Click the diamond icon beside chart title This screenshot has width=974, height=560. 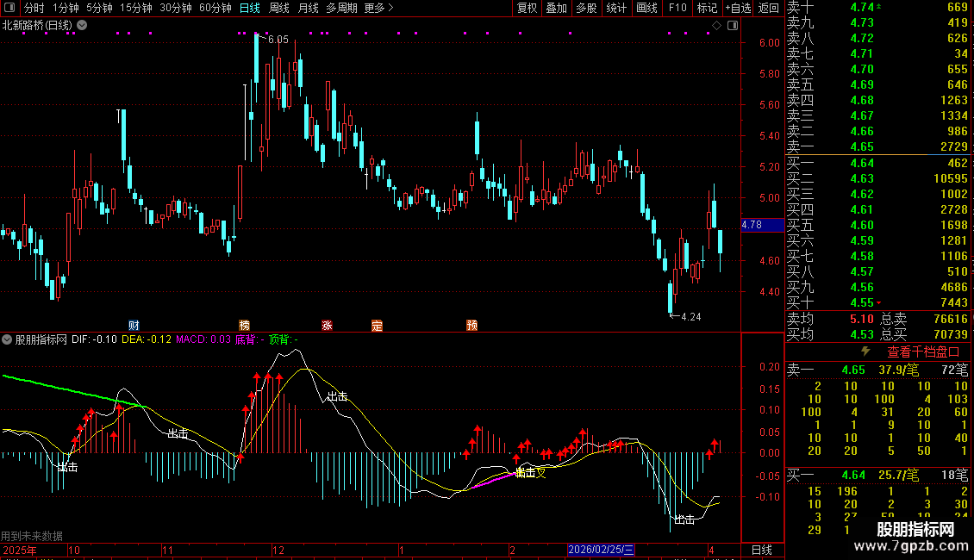(715, 25)
